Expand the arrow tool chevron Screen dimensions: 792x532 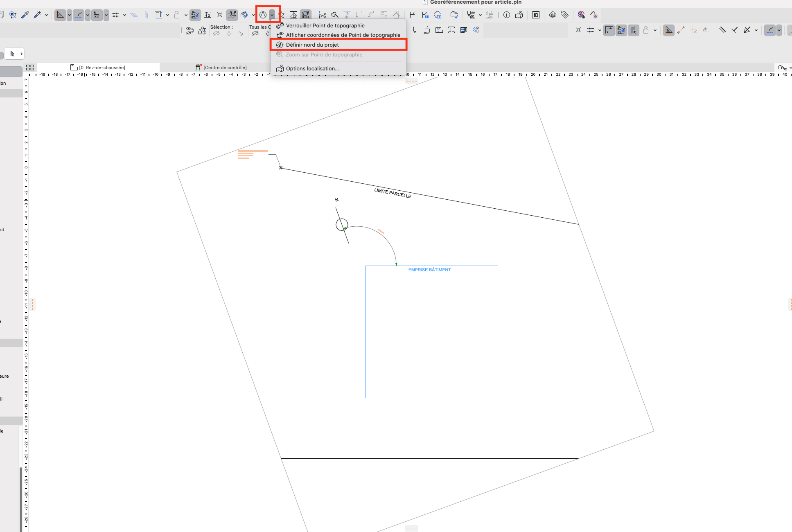click(x=21, y=54)
